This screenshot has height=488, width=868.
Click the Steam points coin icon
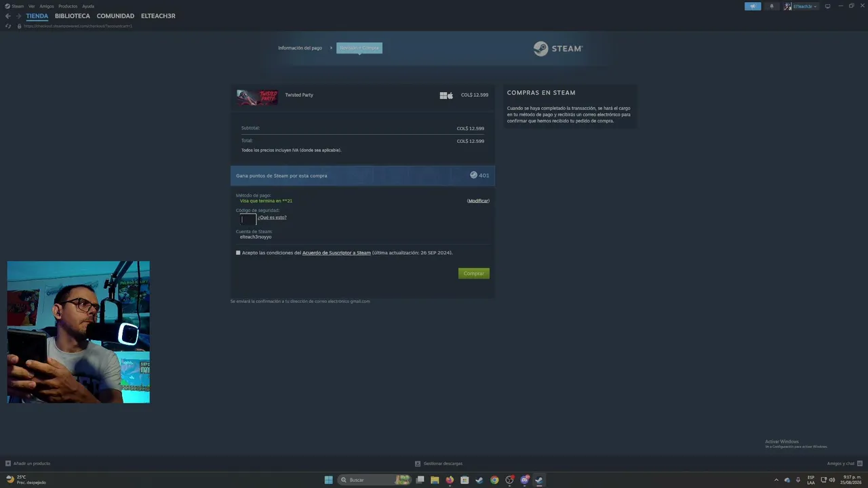tap(473, 175)
